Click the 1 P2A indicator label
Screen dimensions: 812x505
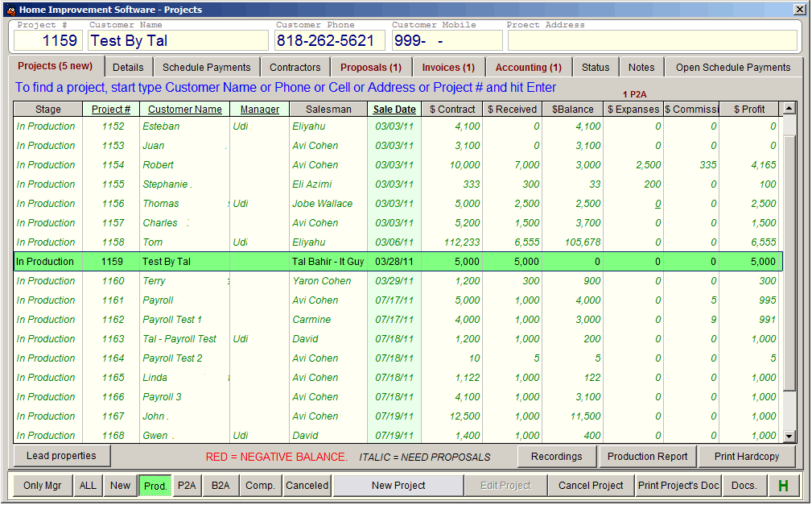pos(634,94)
